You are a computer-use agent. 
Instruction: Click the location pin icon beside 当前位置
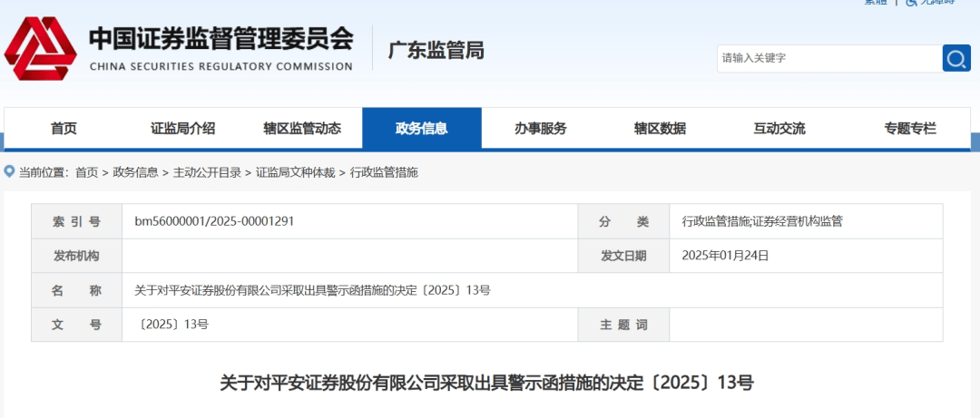coord(9,171)
